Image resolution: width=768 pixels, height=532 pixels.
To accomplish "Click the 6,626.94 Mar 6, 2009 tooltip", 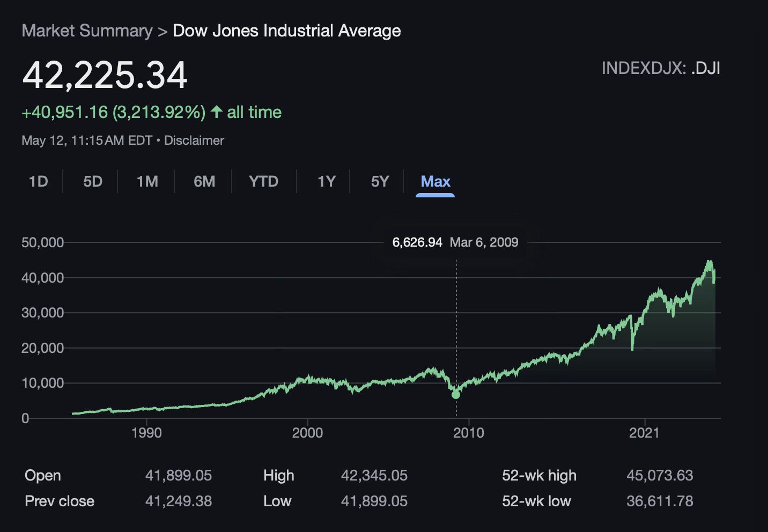I will point(455,242).
